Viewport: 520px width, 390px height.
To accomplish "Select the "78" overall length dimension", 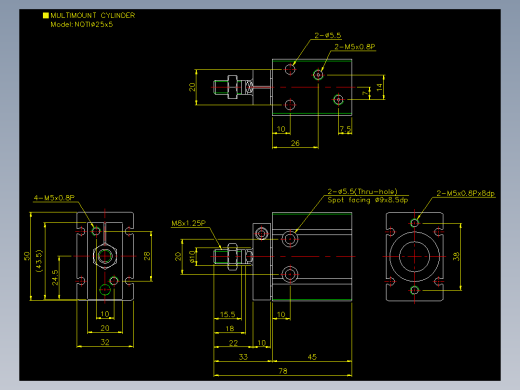I will [x=283, y=371].
